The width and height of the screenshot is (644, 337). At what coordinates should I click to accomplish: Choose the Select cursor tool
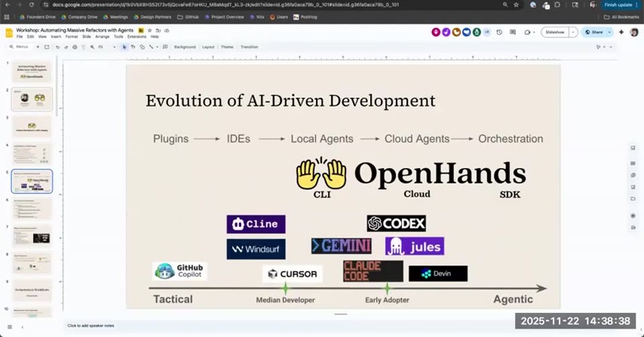pyautogui.click(x=125, y=47)
